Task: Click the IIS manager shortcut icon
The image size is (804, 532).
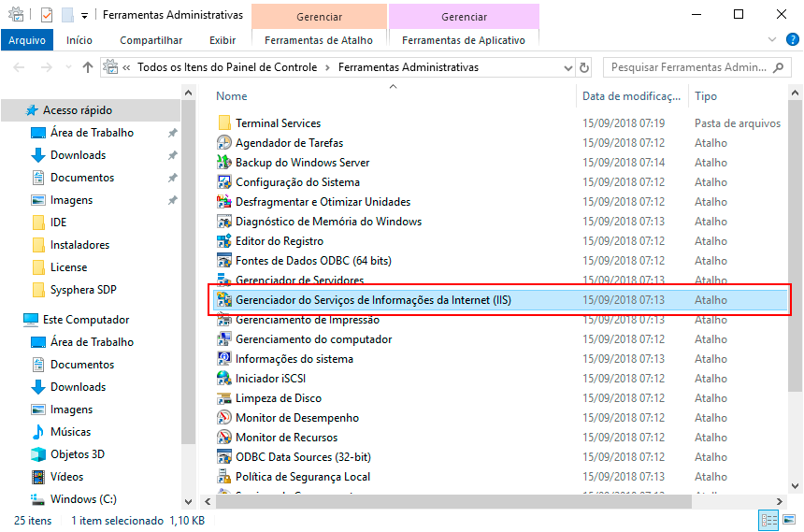Action: click(224, 299)
